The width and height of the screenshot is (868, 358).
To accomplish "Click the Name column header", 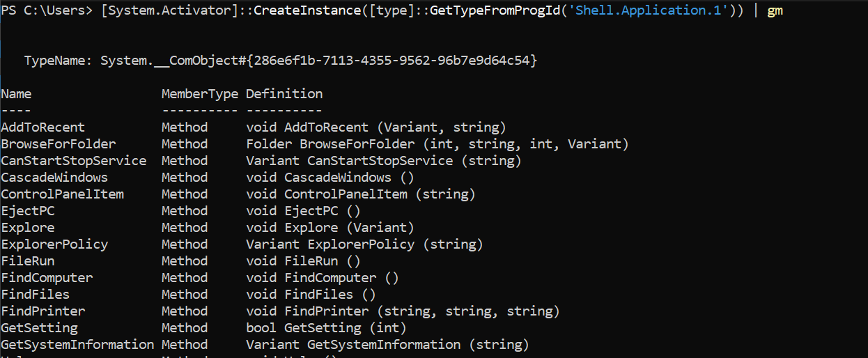I will 16,94.
